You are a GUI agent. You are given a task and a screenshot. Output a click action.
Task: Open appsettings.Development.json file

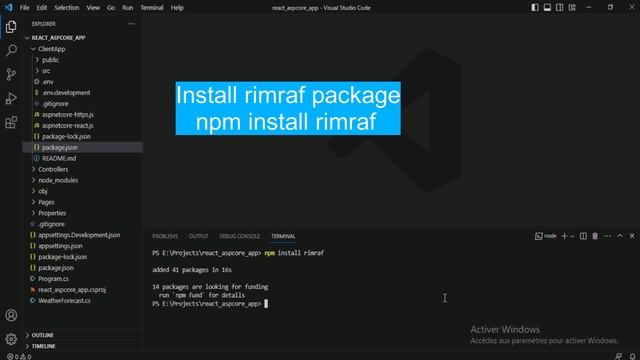(x=82, y=235)
